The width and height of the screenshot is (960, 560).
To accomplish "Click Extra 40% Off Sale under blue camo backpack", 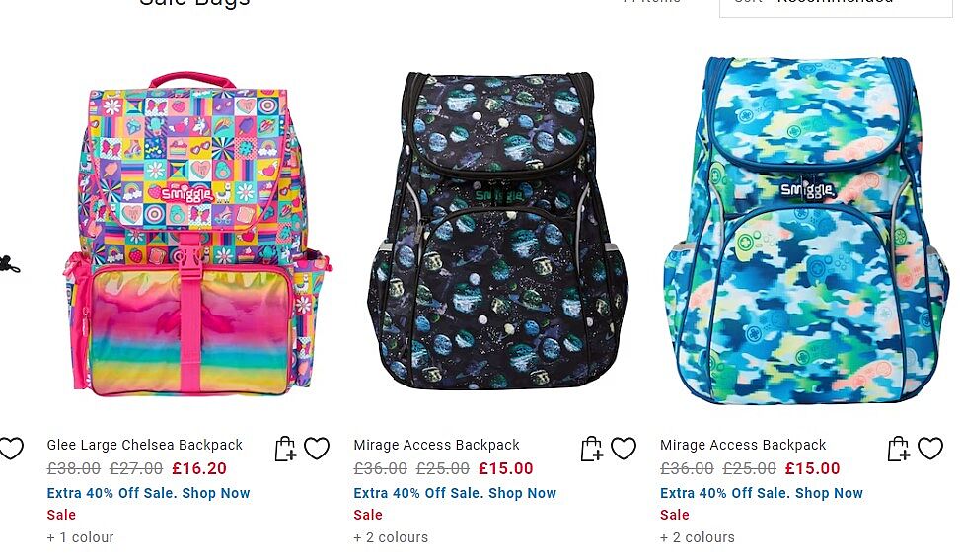I will tap(762, 493).
